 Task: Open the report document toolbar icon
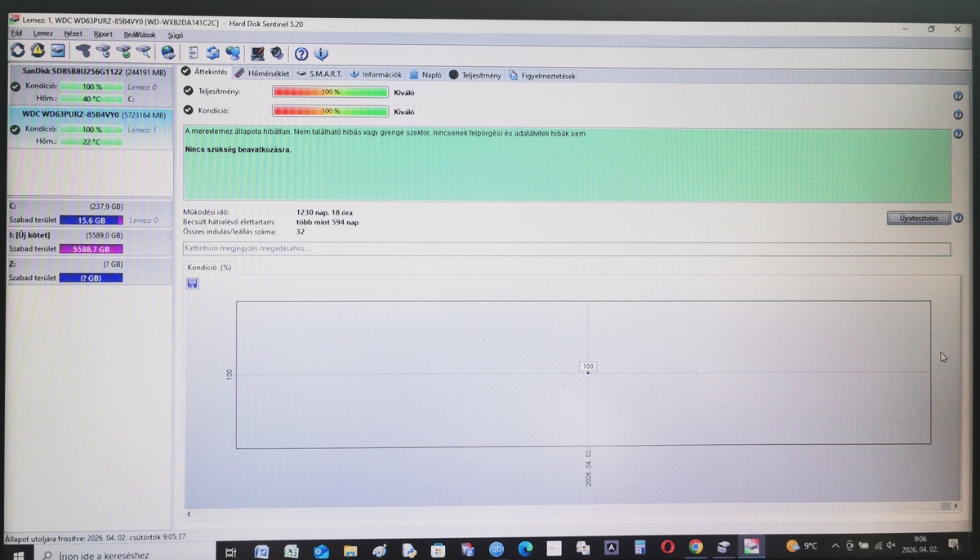point(194,53)
